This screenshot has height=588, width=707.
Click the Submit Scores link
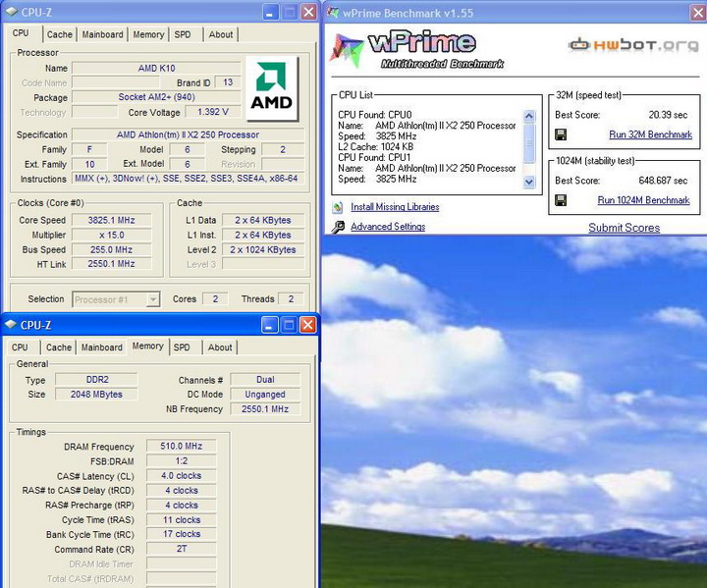[x=625, y=228]
